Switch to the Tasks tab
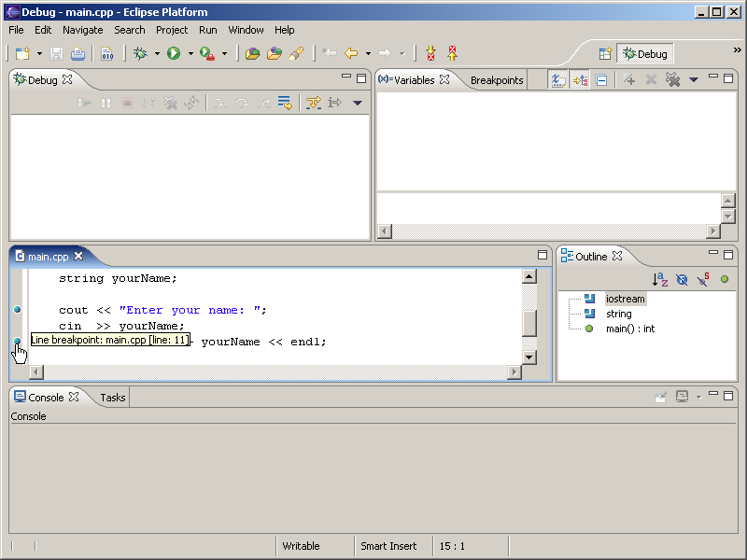 click(x=113, y=398)
